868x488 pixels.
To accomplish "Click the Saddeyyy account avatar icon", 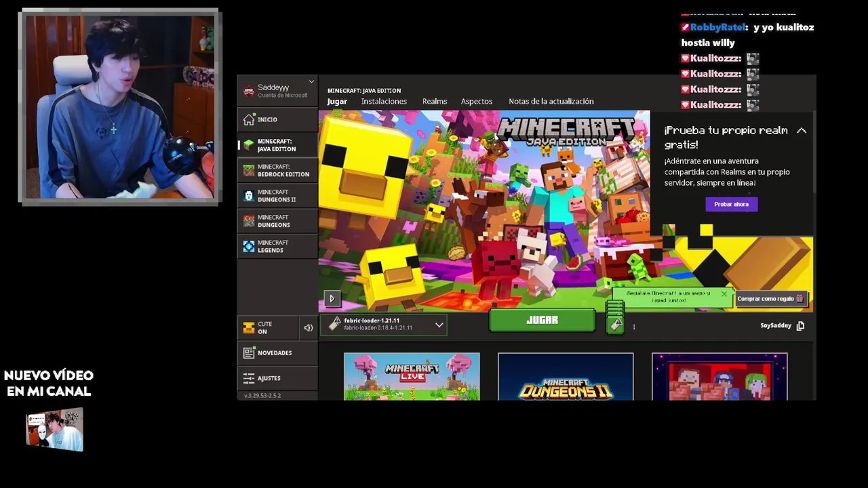I will tap(249, 91).
